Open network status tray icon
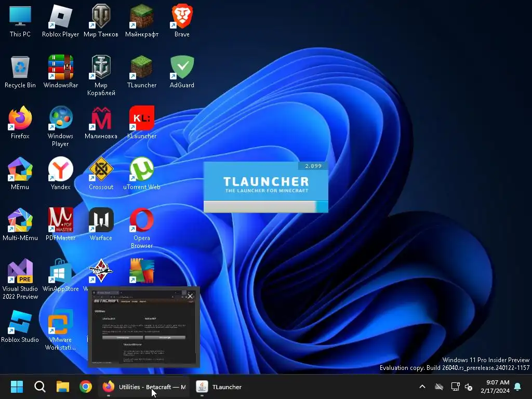 (x=455, y=387)
